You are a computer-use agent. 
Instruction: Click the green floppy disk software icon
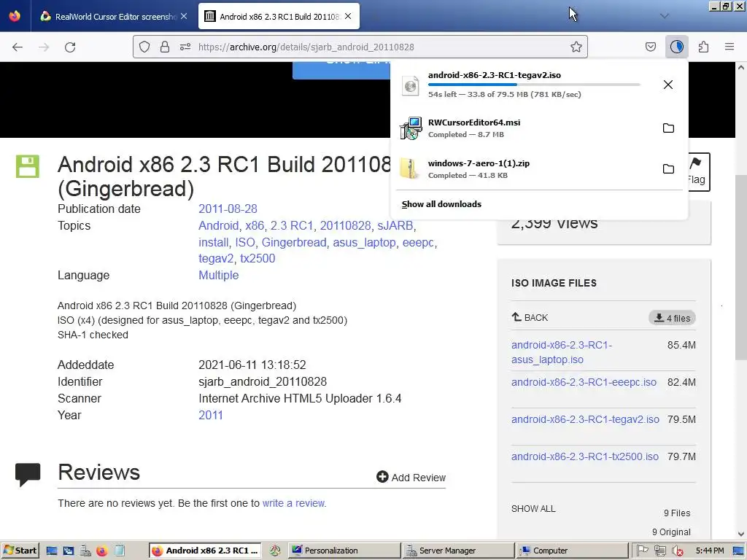pyautogui.click(x=28, y=166)
